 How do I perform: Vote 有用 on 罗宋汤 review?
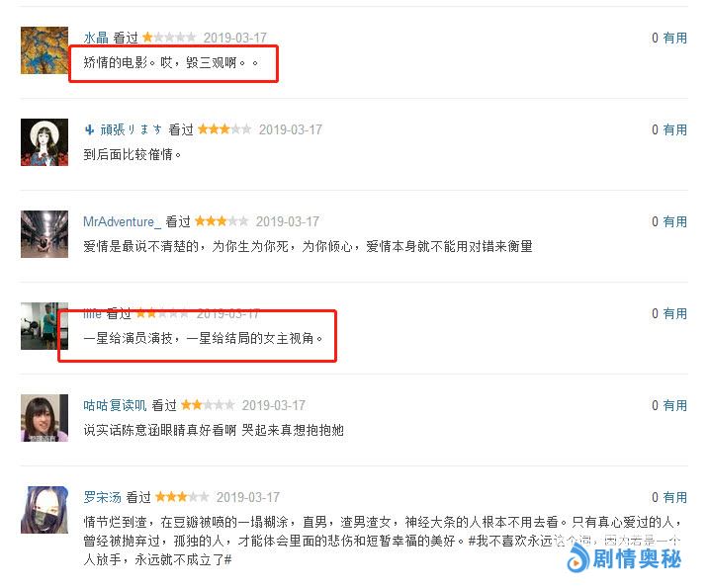[x=674, y=497]
